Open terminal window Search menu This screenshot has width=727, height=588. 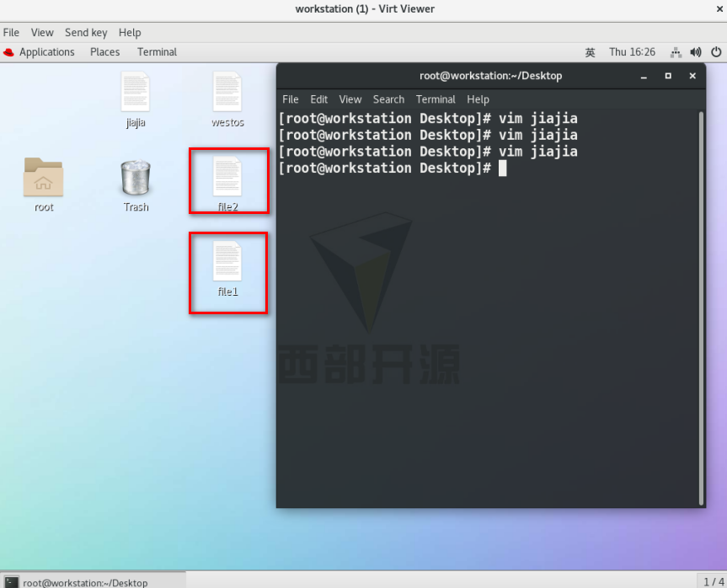coord(388,99)
